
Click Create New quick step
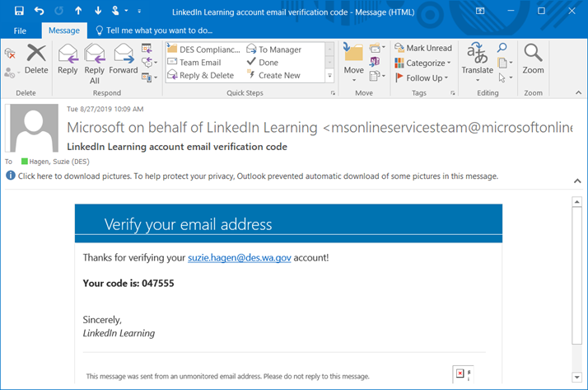(x=274, y=75)
